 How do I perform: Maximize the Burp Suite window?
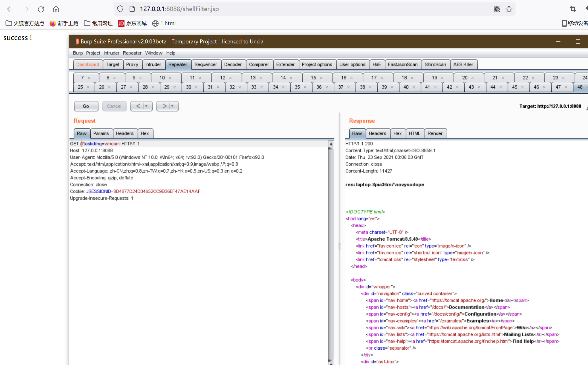578,42
